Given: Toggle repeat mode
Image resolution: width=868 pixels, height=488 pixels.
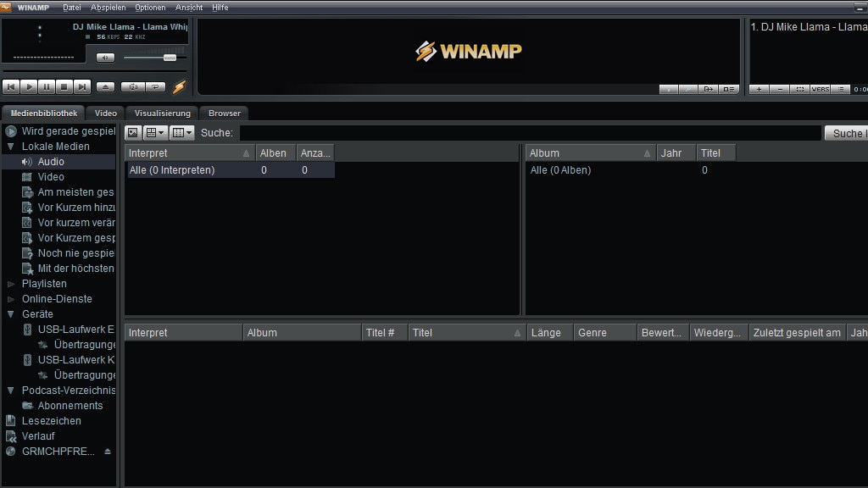Looking at the screenshot, I should 156,86.
